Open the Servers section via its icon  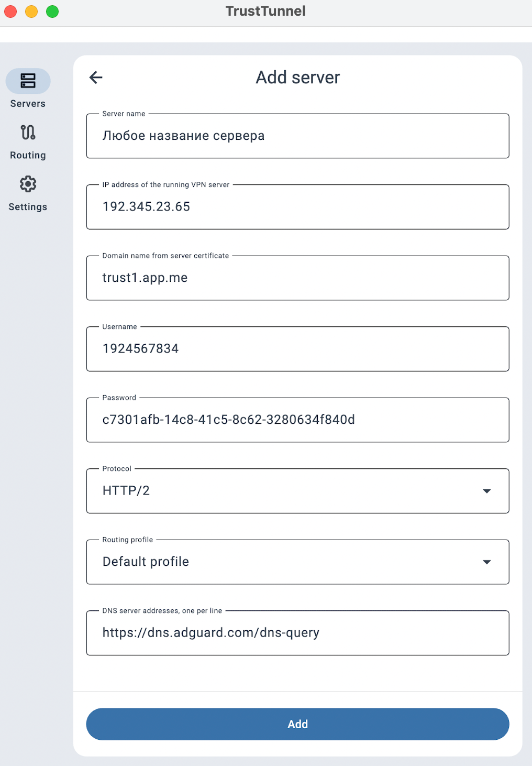coord(28,81)
